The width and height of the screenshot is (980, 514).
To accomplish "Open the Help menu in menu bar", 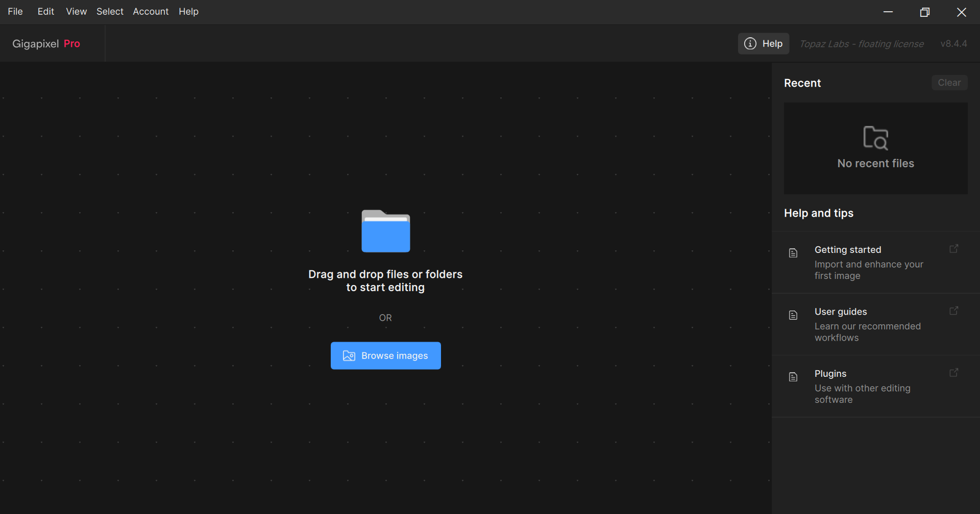I will (188, 11).
